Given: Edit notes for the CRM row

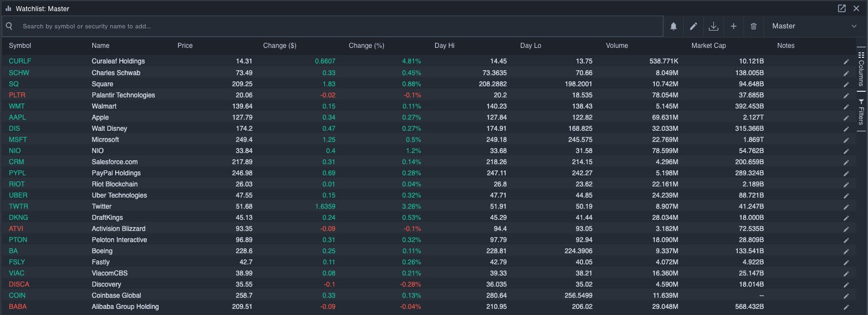Looking at the screenshot, I should tap(846, 162).
